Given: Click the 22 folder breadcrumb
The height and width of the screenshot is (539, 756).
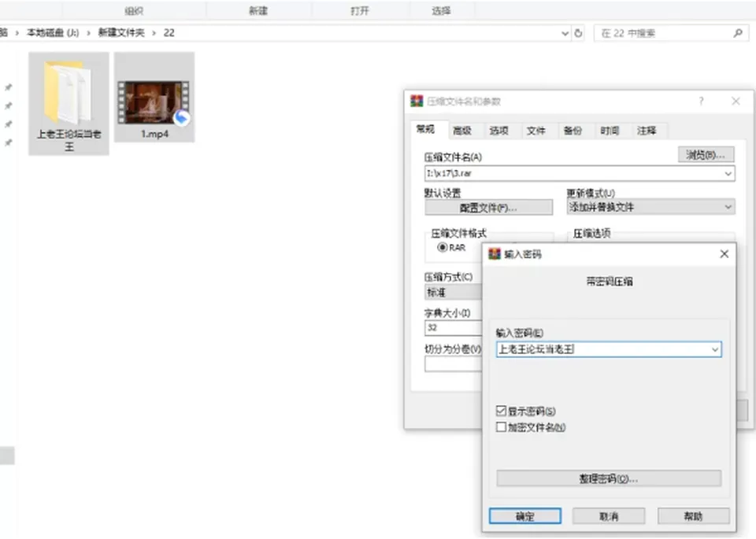Looking at the screenshot, I should pyautogui.click(x=169, y=33).
